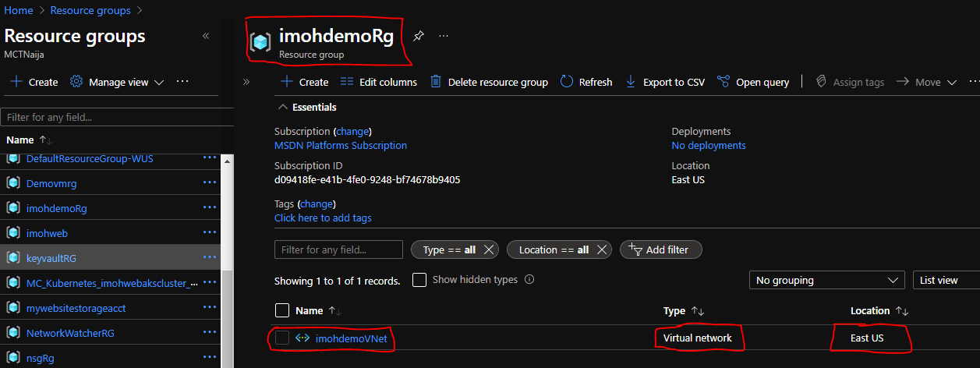Expand the side pane double-chevron

point(246,81)
